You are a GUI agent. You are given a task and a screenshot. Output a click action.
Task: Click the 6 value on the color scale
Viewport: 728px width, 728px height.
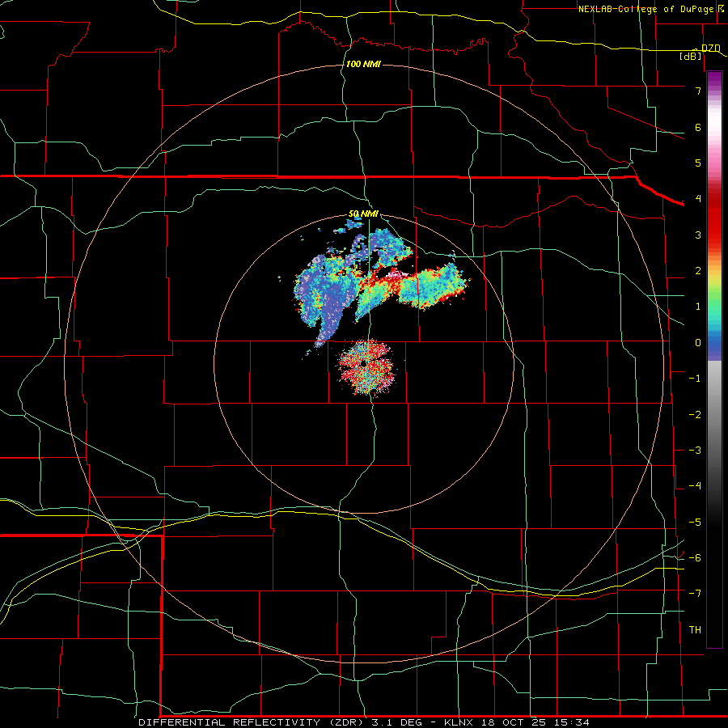pos(698,127)
